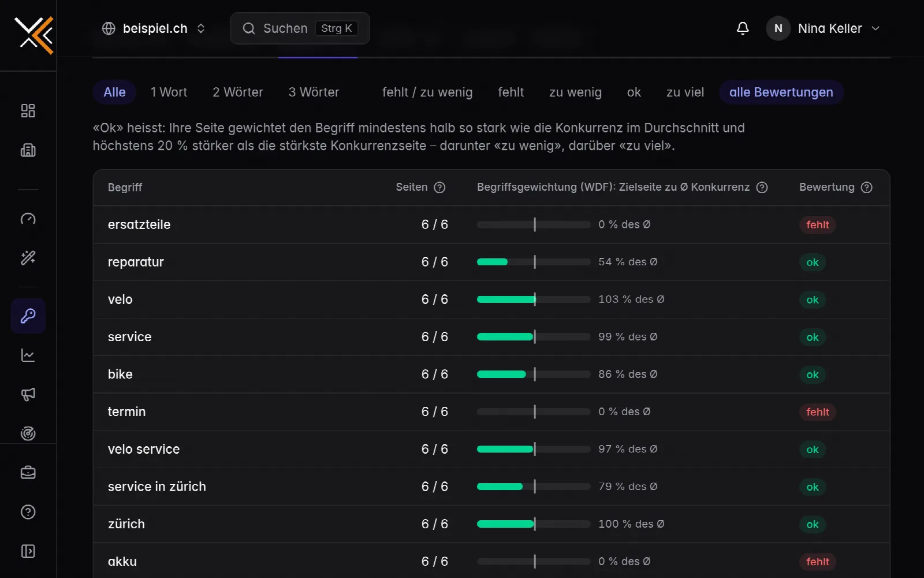The width and height of the screenshot is (924, 578).
Task: Select the key (keywords) icon in sidebar
Action: click(28, 316)
